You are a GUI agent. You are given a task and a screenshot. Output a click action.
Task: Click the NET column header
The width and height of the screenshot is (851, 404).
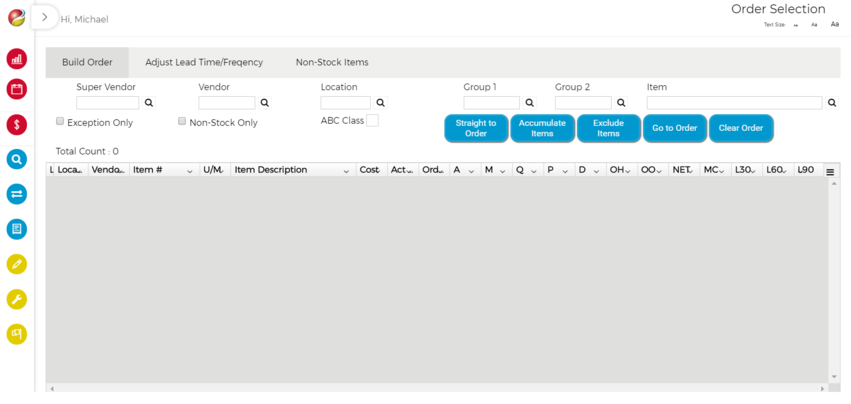(684, 170)
